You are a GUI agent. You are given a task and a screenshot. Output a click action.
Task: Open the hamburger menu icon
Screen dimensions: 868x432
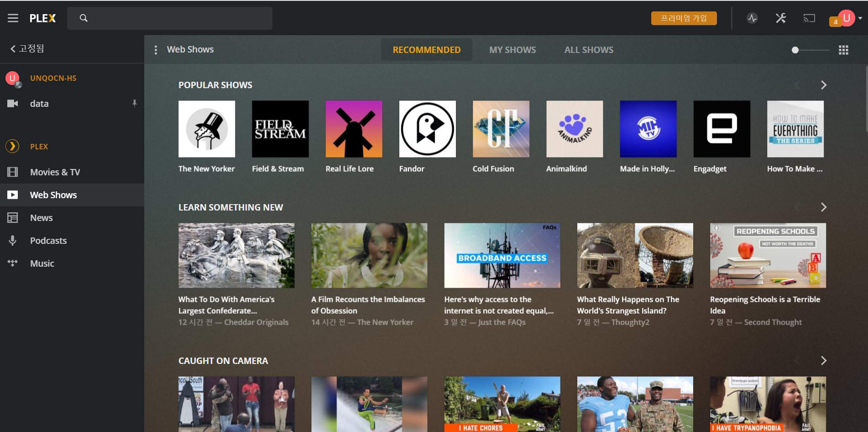(13, 18)
